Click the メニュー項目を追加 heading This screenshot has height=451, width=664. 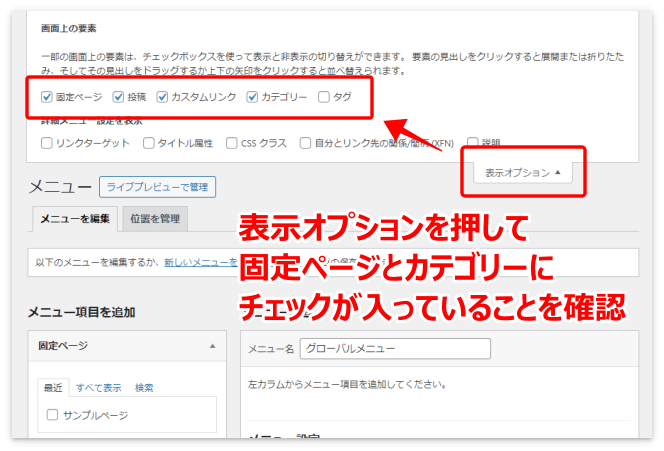82,313
